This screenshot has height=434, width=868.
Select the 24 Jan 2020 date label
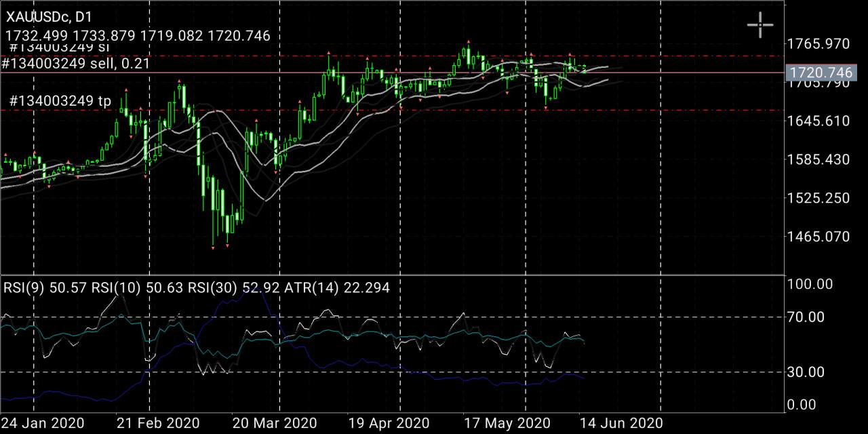coord(43,423)
